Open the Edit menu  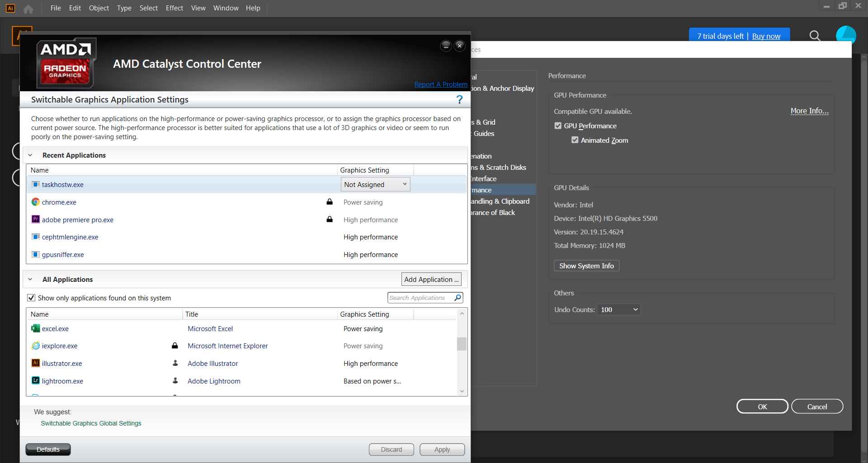(x=75, y=8)
